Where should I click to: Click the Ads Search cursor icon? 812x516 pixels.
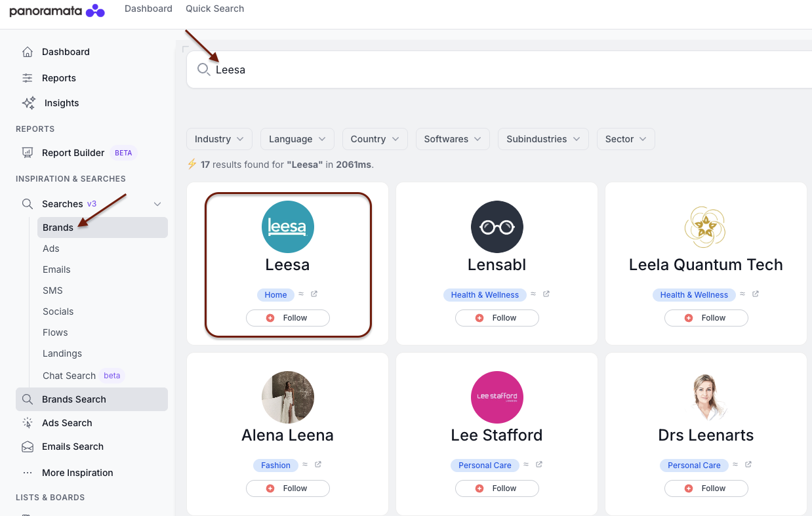click(x=28, y=423)
